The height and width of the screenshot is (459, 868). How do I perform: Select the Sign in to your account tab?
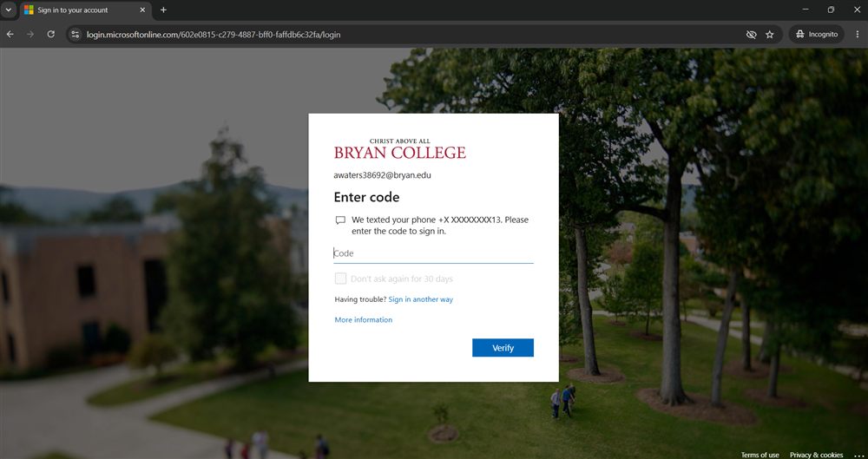click(x=85, y=10)
